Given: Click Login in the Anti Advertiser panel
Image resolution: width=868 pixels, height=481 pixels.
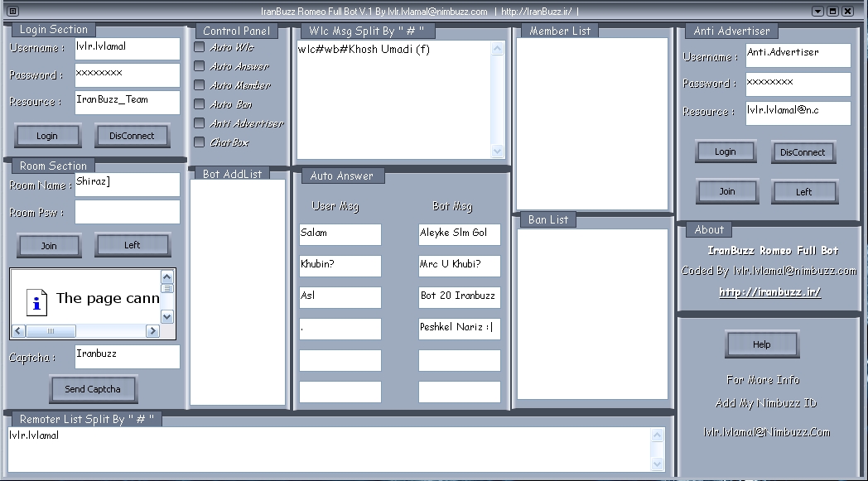Looking at the screenshot, I should (x=726, y=152).
